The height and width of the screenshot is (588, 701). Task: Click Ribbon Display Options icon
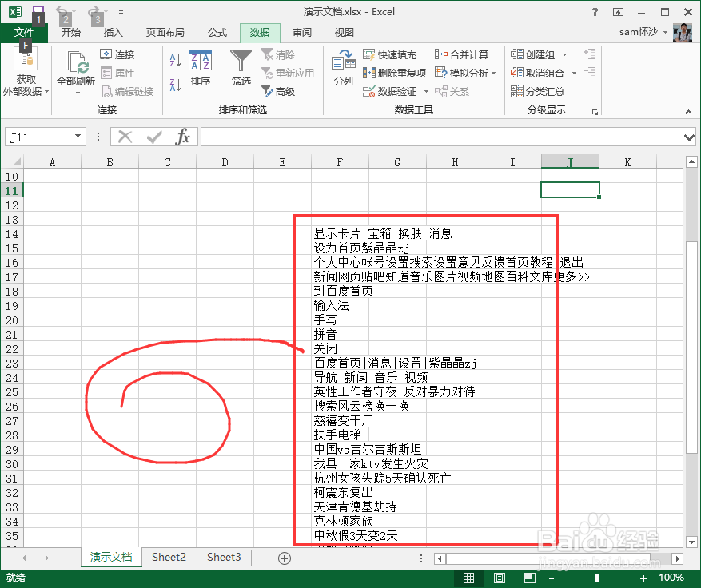(619, 12)
